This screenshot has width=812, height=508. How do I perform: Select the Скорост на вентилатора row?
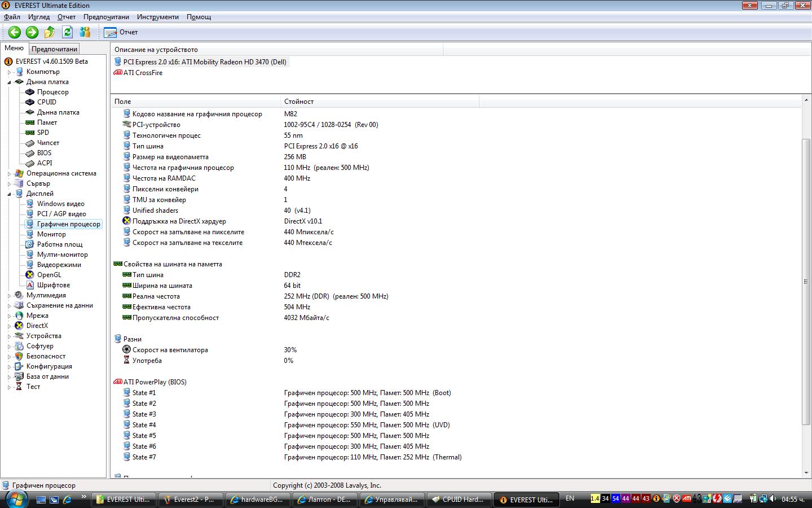coord(170,350)
